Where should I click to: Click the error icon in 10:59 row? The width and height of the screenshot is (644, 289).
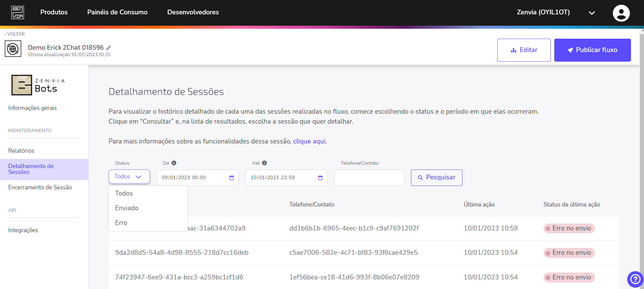(548, 228)
